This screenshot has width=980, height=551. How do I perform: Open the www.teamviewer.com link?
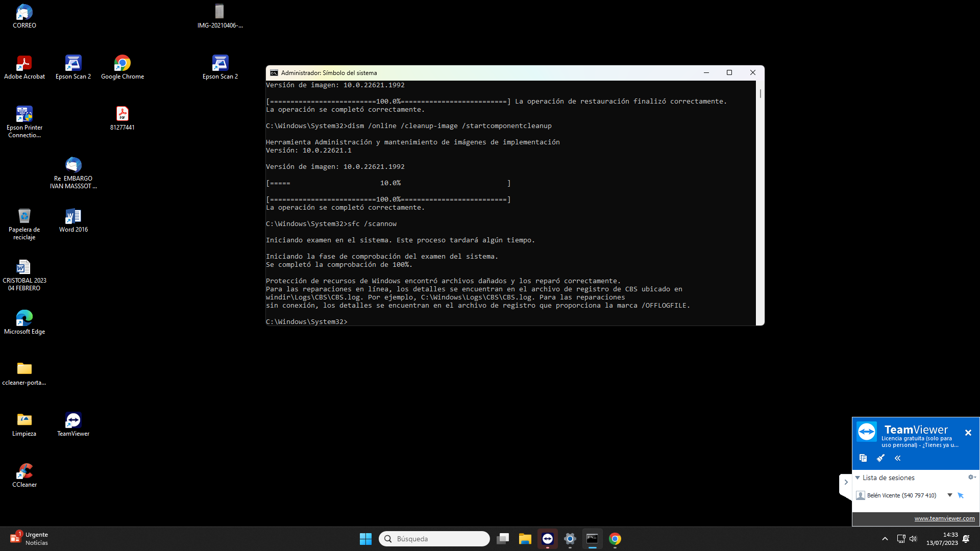point(944,518)
